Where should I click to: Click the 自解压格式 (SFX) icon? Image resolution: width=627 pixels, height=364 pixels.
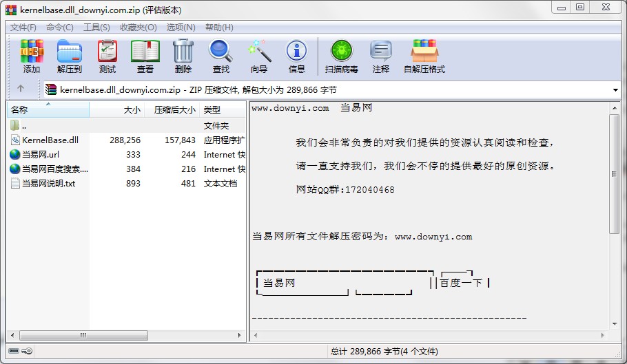tap(424, 52)
